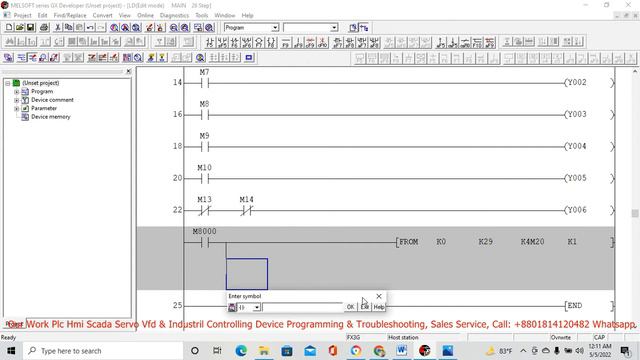640x360 pixels.
Task: Click the END instruction on step 25
Action: pyautogui.click(x=574, y=305)
